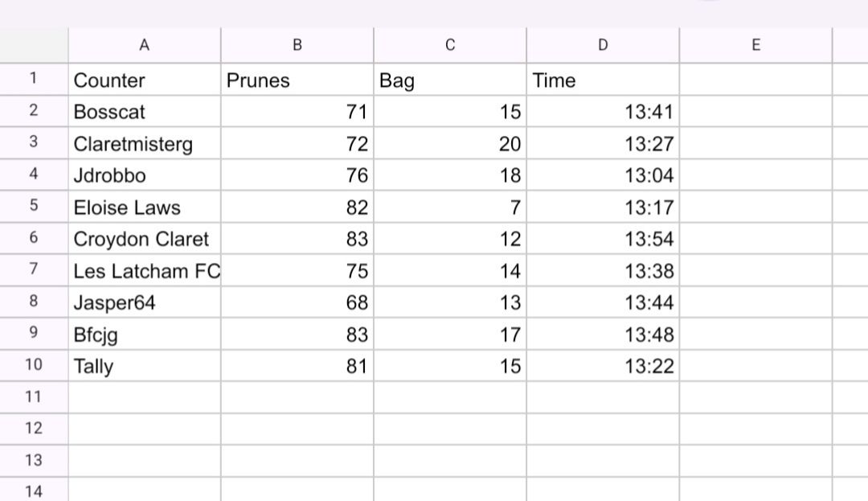Screen dimensions: 868x501
Task: Select column A header
Action: click(x=144, y=46)
